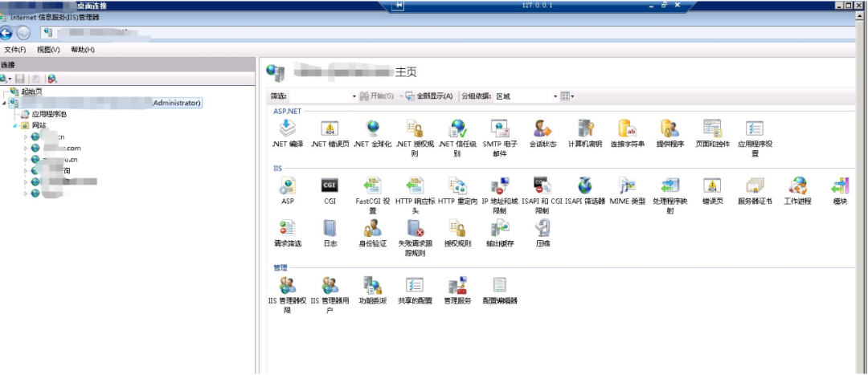Viewport: 868px width, 375px height.
Task: Open the 输出缓存 feature
Action: click(499, 234)
